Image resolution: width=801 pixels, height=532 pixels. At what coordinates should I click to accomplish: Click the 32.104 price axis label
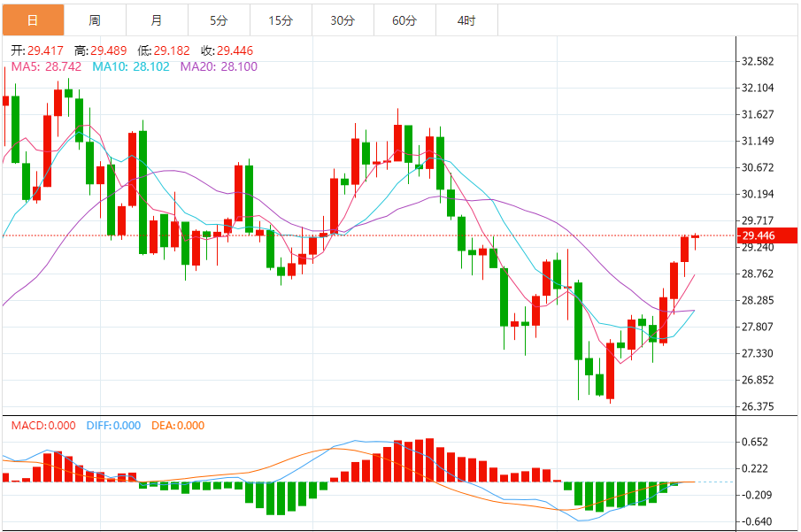758,88
